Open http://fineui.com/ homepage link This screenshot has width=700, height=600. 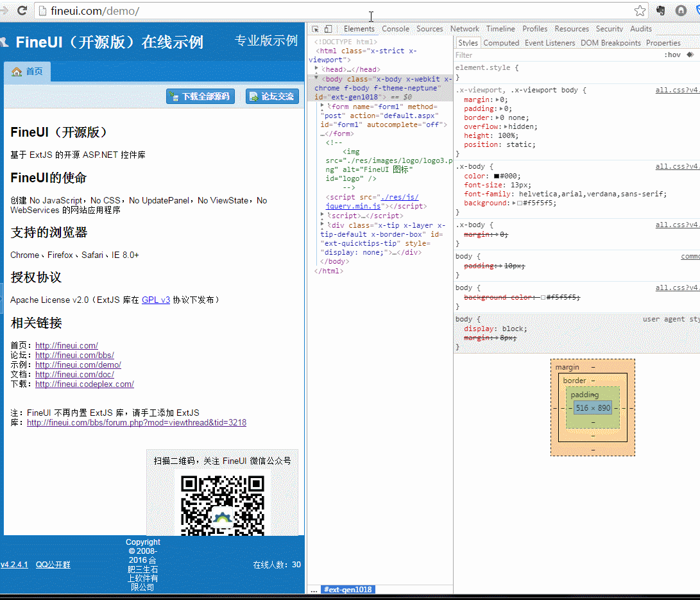(x=67, y=345)
